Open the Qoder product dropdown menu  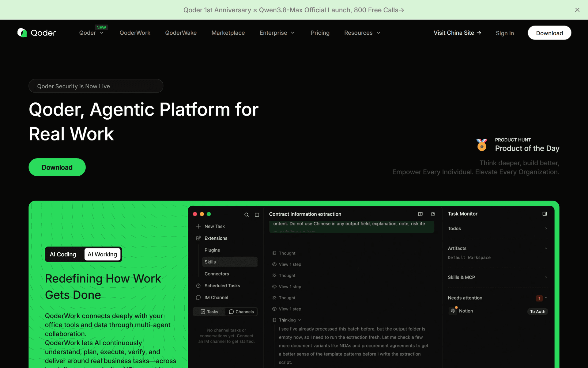click(91, 33)
